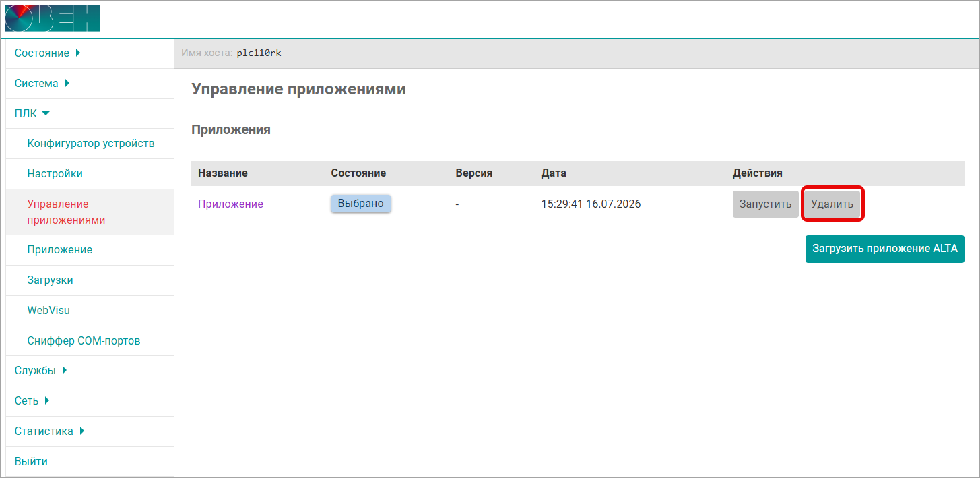
Task: Open the Приложение sidebar item
Action: [x=60, y=249]
